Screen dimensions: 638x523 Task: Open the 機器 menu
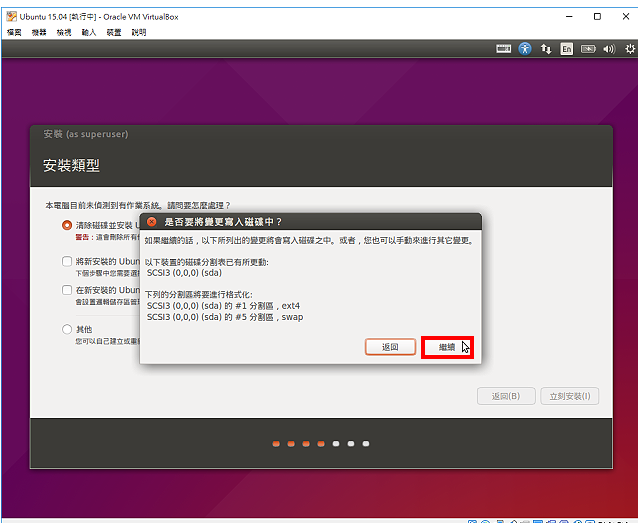click(x=39, y=33)
